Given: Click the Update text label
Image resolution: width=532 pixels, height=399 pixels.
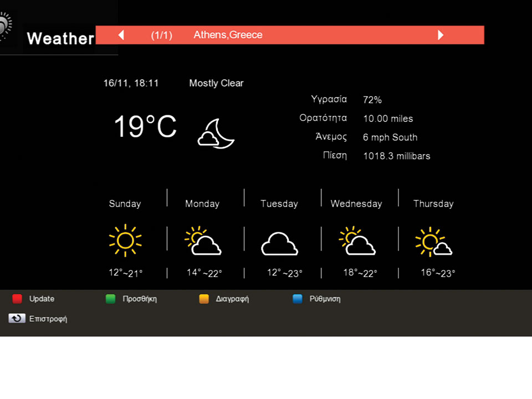Looking at the screenshot, I should (42, 299).
